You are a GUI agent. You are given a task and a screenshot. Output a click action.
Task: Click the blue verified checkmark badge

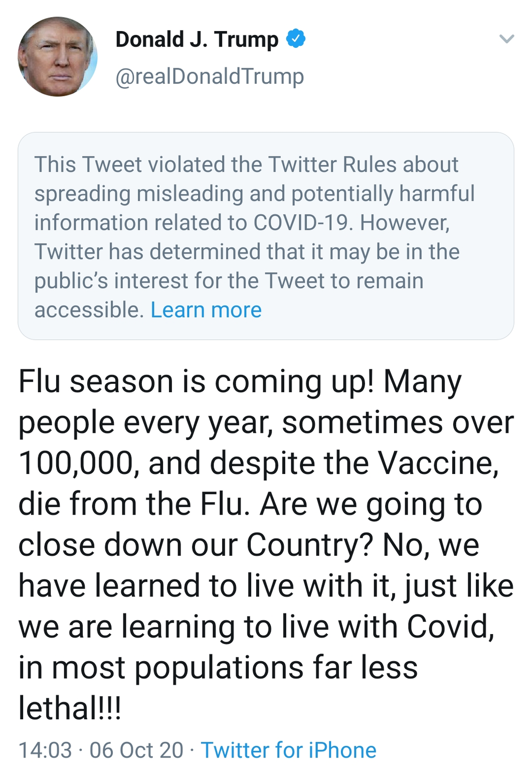click(296, 39)
